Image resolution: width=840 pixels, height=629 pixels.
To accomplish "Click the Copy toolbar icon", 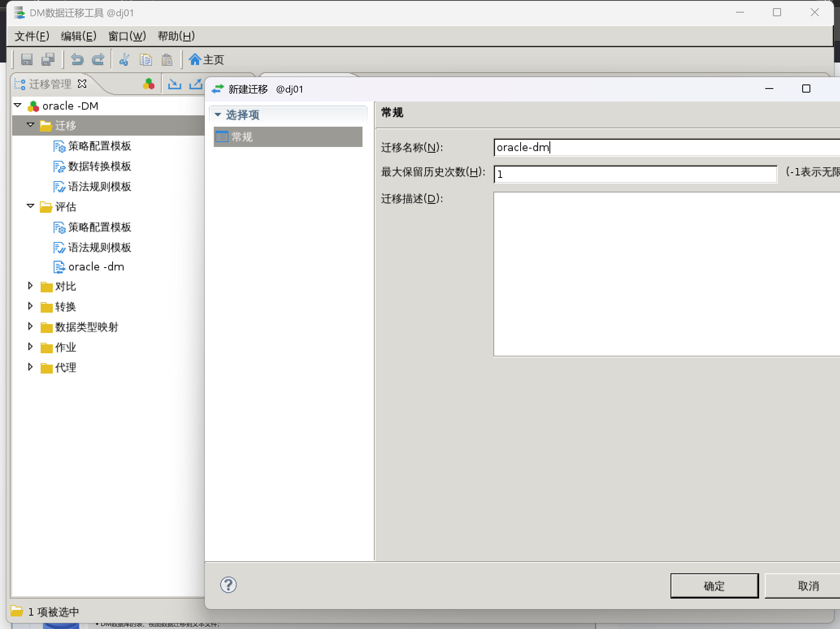I will tap(145, 60).
